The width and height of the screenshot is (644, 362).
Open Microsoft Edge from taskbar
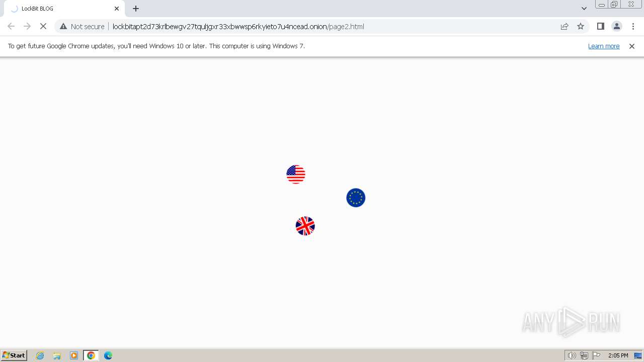(108, 355)
